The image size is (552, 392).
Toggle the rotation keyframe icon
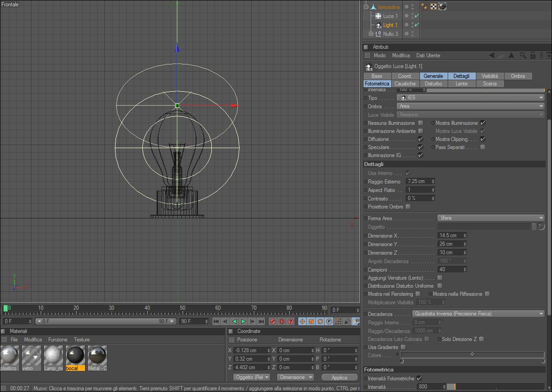(320, 321)
